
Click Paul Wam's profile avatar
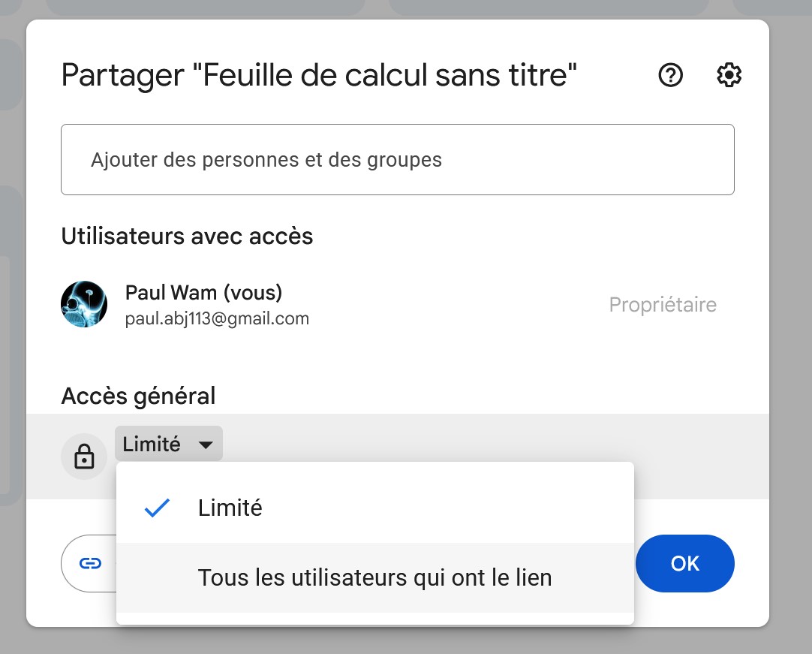84,304
